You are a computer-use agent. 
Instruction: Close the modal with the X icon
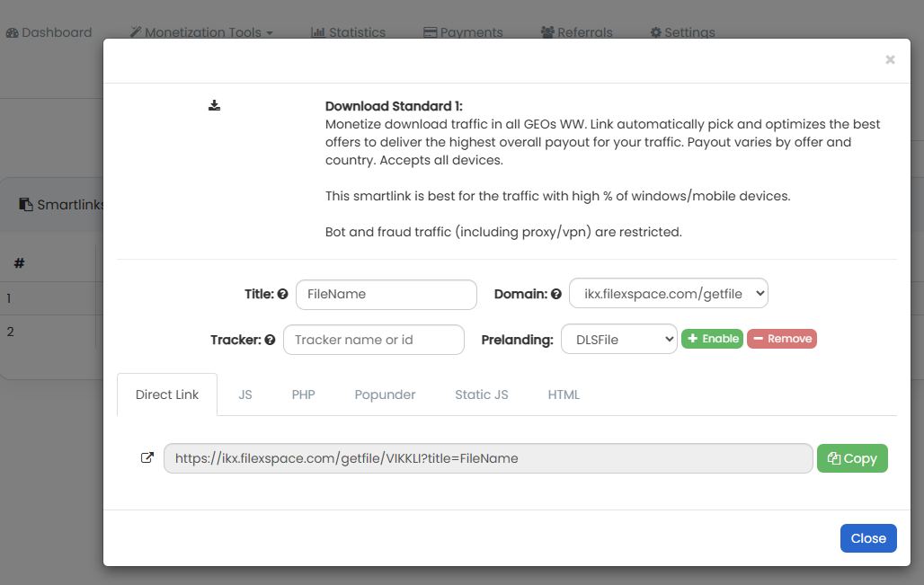[x=890, y=59]
